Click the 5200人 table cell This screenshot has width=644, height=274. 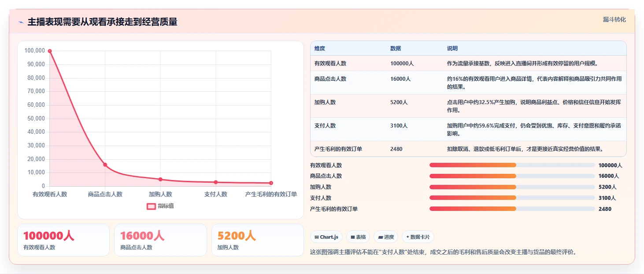click(399, 102)
